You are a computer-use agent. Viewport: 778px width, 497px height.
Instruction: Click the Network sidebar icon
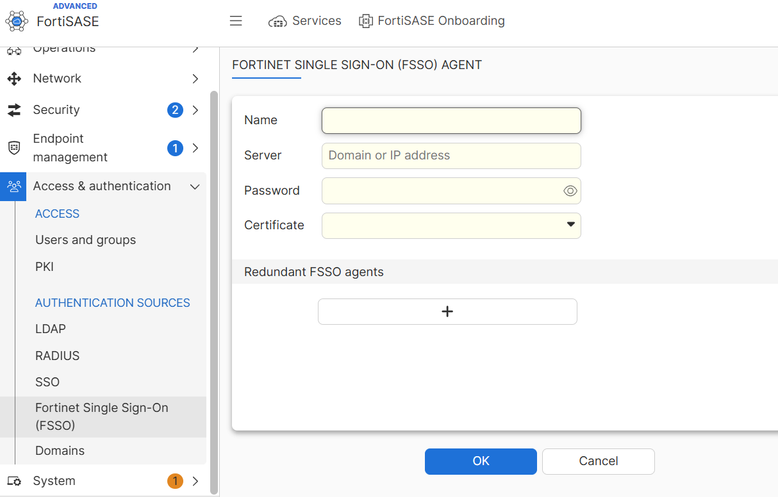point(14,78)
